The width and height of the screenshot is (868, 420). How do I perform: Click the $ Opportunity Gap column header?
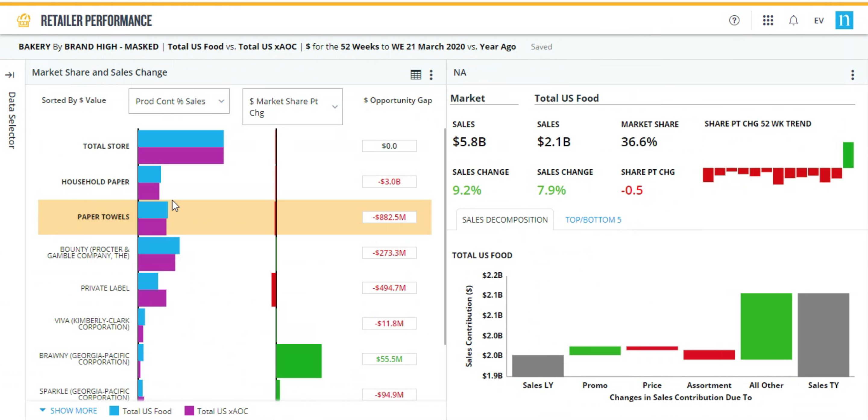(398, 100)
